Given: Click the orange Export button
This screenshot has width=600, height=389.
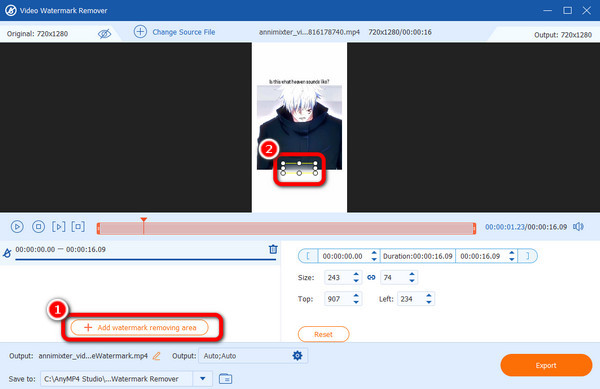Looking at the screenshot, I should (x=546, y=365).
